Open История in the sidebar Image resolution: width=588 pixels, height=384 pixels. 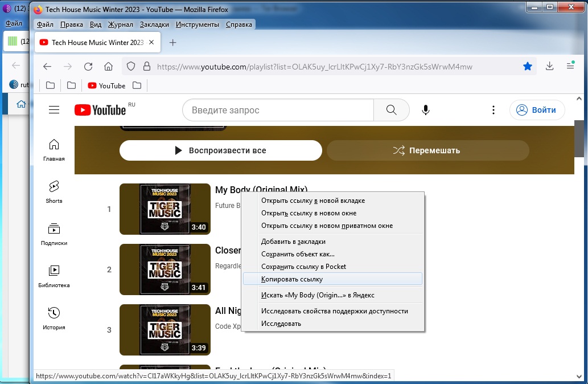point(54,318)
